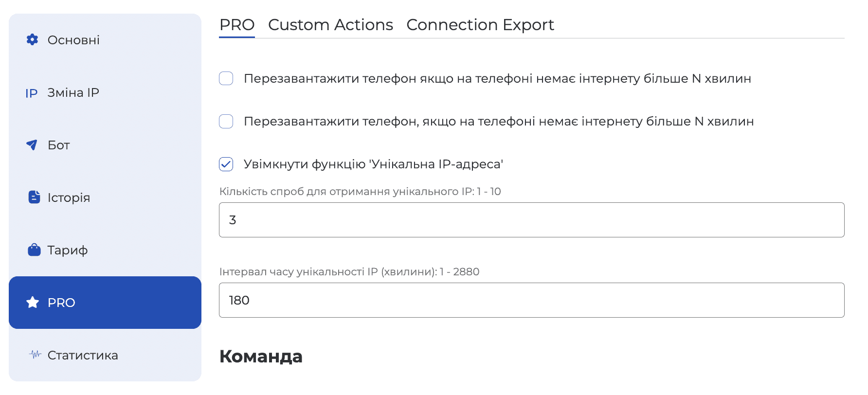The height and width of the screenshot is (395, 868).
Task: Check the second internet reboot checkbox
Action: [226, 121]
